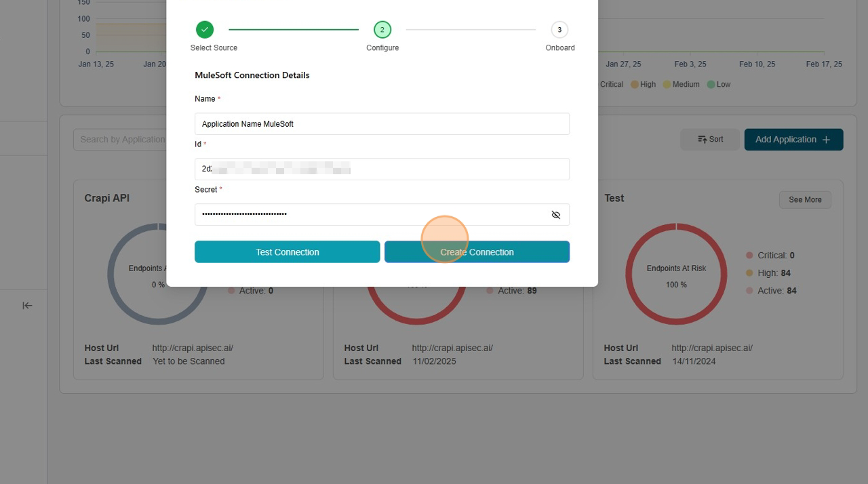Click the Test Connection button

287,251
